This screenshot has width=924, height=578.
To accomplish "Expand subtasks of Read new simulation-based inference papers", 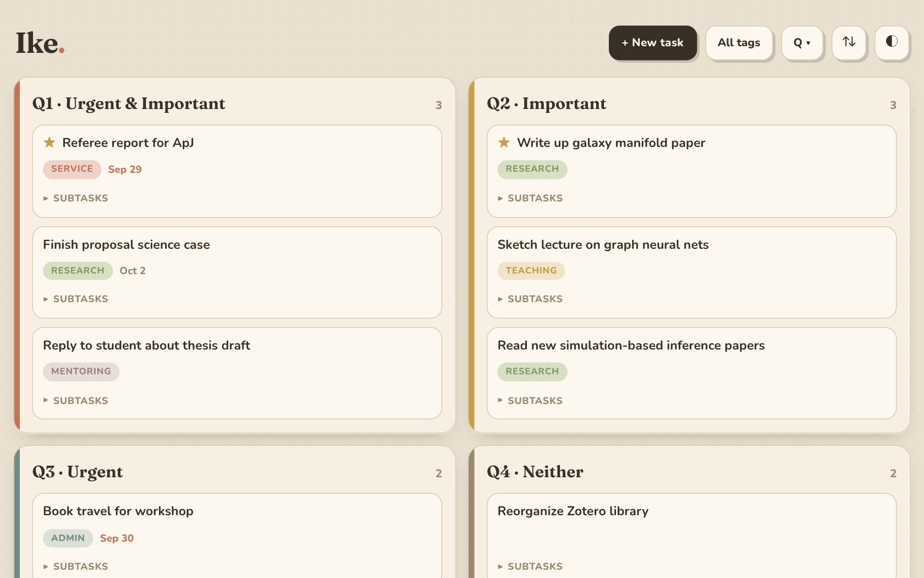I will pyautogui.click(x=530, y=401).
